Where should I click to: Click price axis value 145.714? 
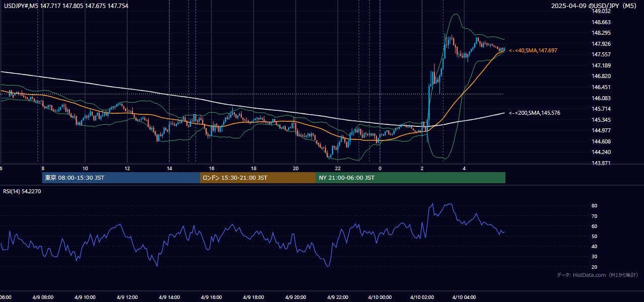tap(601, 109)
